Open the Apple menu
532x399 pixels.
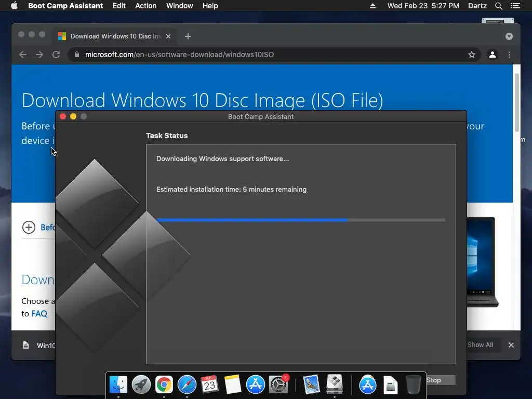click(x=14, y=6)
